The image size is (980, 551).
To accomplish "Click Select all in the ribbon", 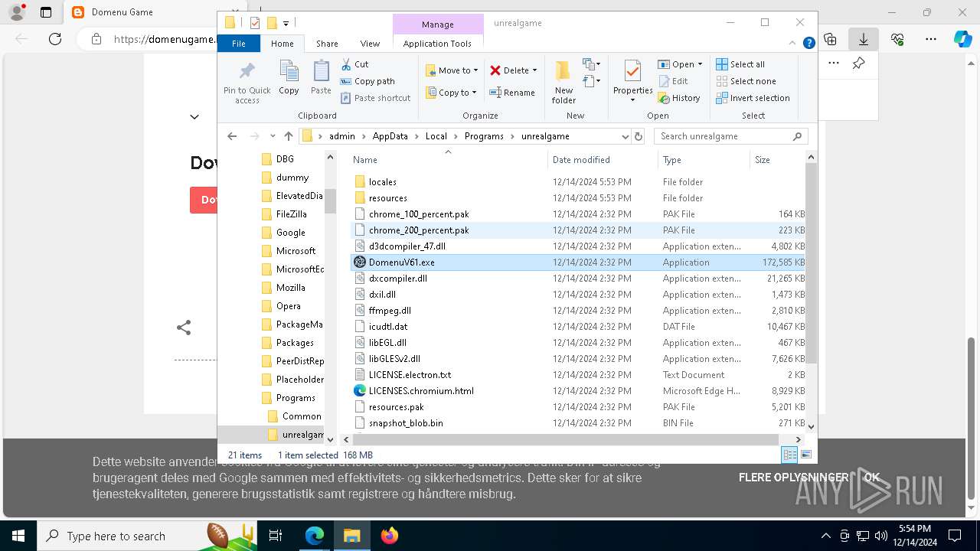I will [740, 64].
